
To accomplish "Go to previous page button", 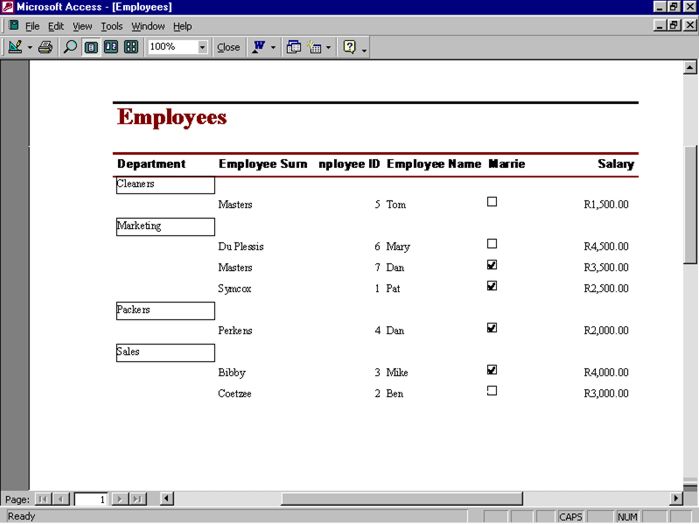I will 61,499.
